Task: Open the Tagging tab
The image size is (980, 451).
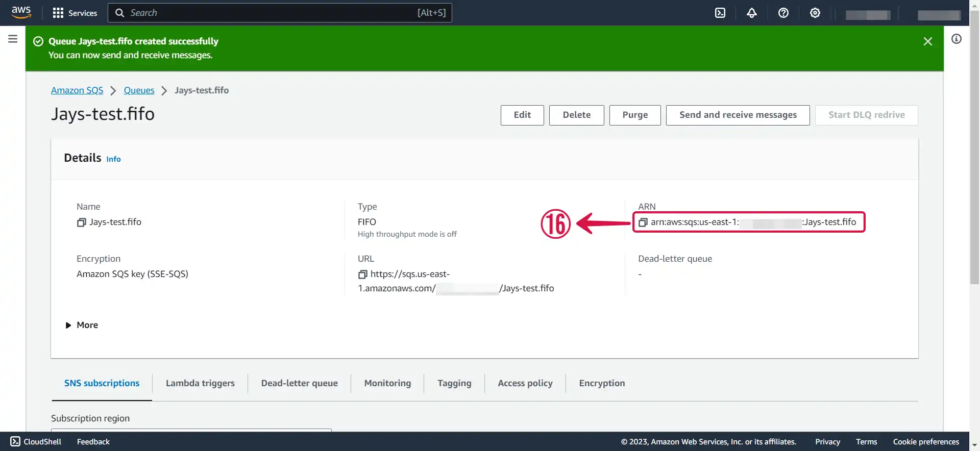Action: pos(454,383)
